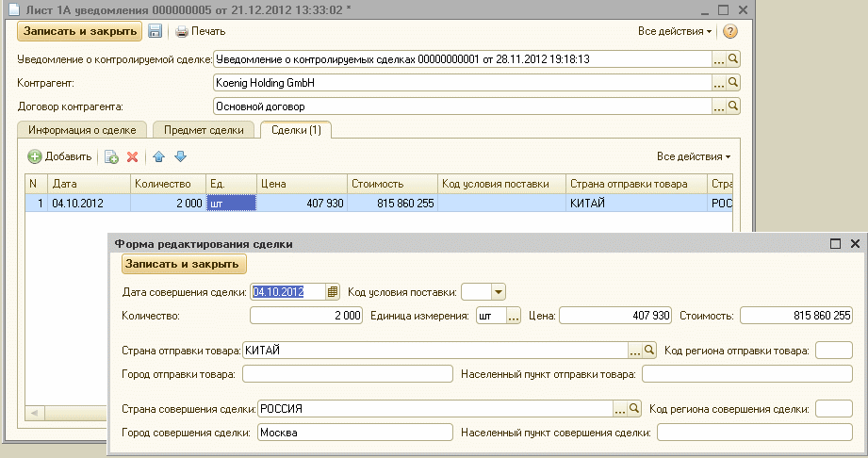Viewport: 868px width, 458px height.
Task: Expand the Код условия поставки dropdown
Action: [499, 292]
